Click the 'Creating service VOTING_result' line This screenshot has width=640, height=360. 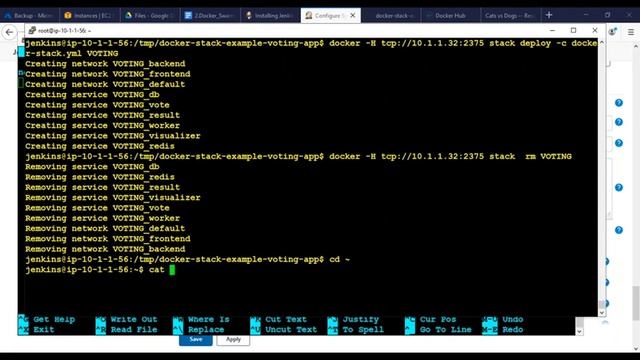tap(102, 115)
